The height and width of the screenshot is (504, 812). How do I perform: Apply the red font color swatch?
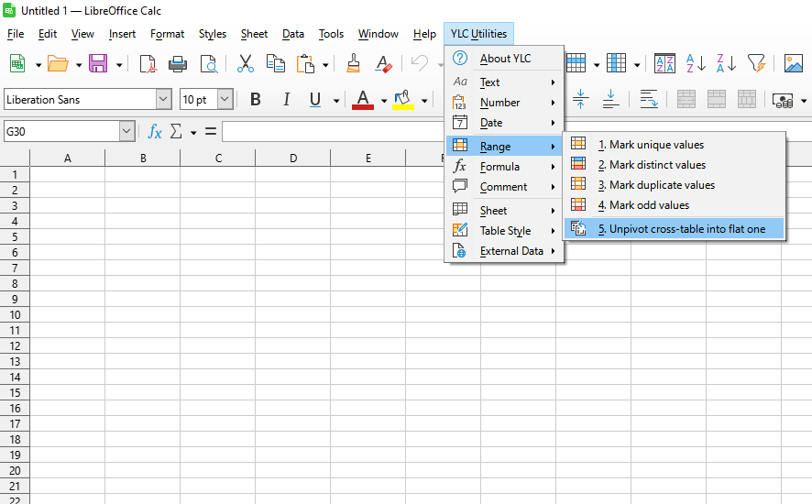point(363,100)
